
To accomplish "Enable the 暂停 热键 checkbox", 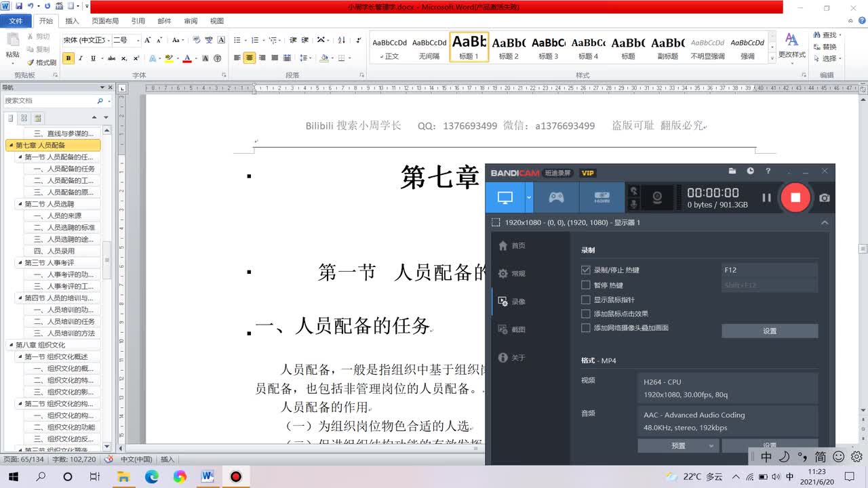I will click(586, 285).
